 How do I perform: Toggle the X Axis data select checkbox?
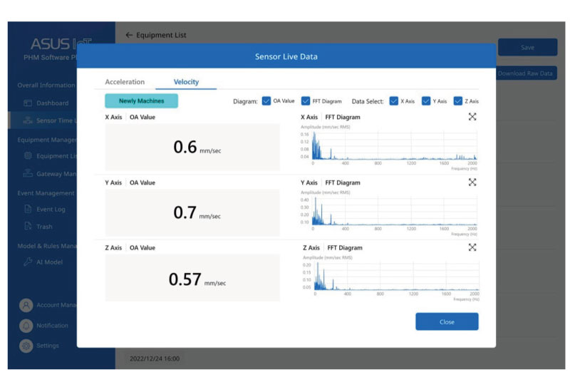click(394, 101)
